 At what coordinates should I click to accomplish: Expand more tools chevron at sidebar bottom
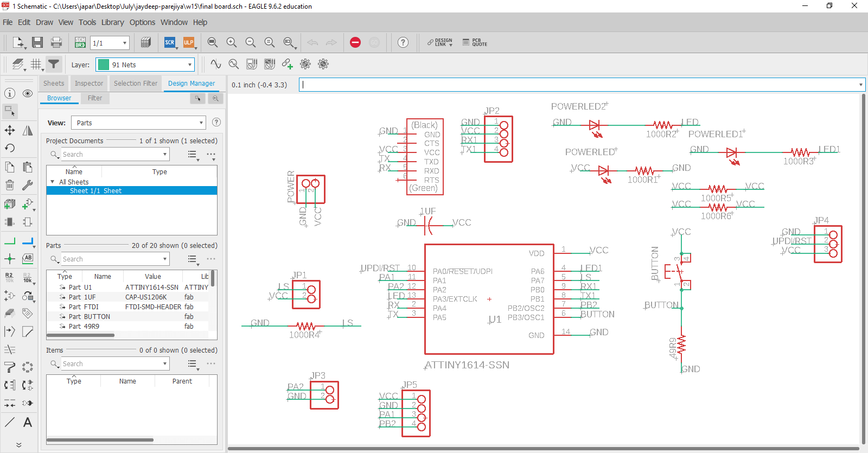[18, 445]
